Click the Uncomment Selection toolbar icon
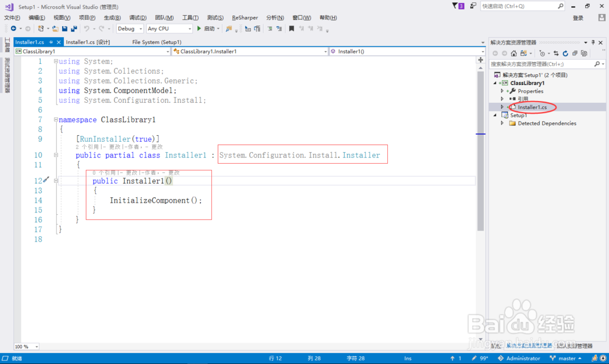The width and height of the screenshot is (609, 364). 279,29
